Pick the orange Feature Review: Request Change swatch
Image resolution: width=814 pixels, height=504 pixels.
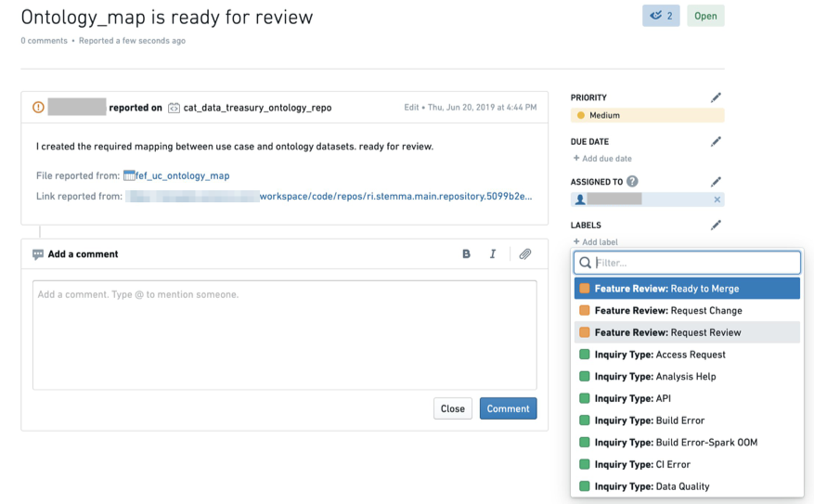[585, 310]
